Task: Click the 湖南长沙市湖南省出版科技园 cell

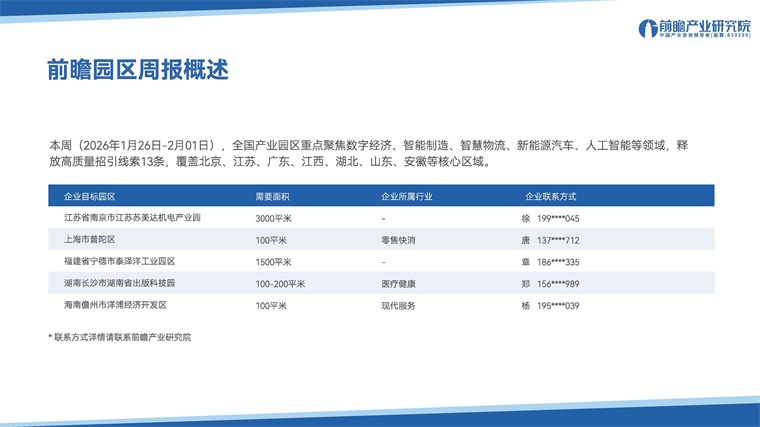Action: point(120,283)
